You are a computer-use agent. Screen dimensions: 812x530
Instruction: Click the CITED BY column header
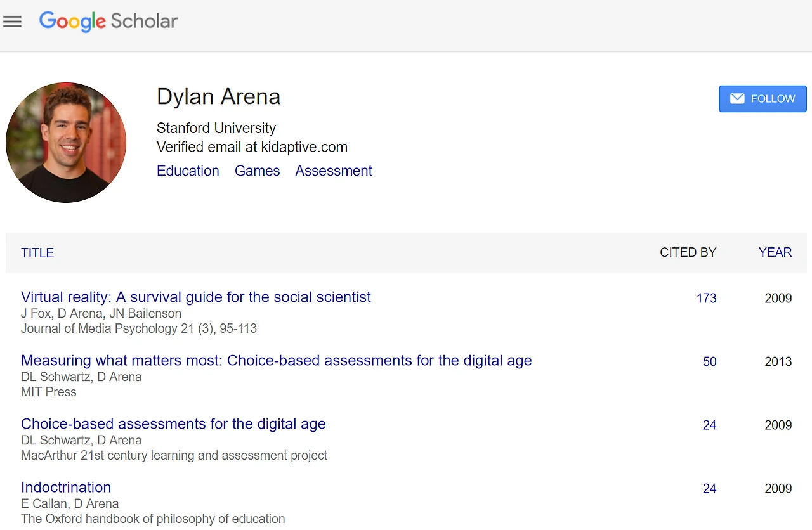688,252
